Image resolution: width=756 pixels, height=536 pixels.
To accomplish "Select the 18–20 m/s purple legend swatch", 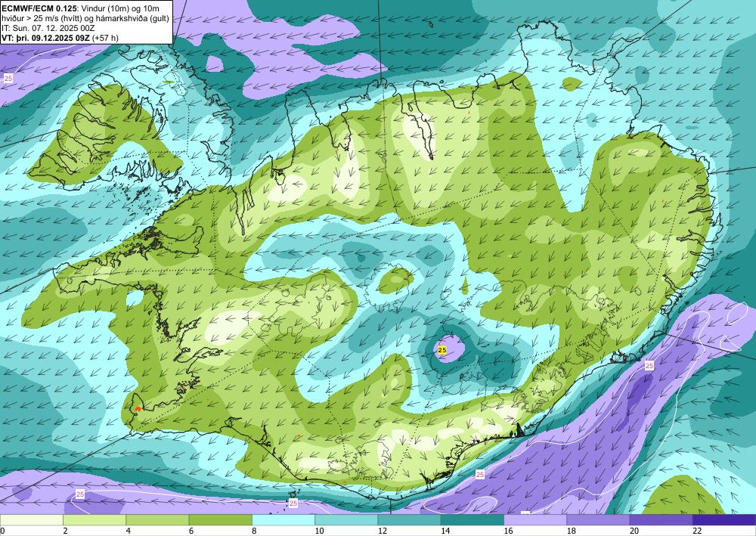I will tap(598, 519).
